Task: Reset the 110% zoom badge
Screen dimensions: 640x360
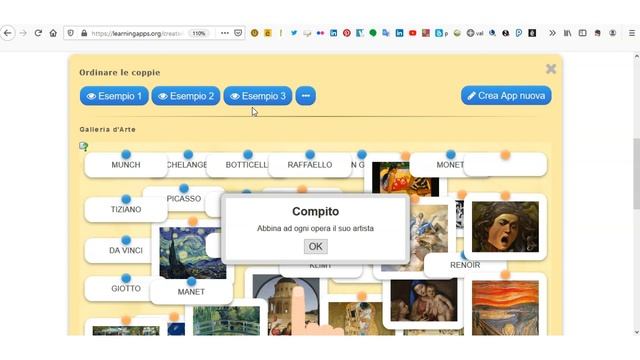Action: pyautogui.click(x=199, y=33)
